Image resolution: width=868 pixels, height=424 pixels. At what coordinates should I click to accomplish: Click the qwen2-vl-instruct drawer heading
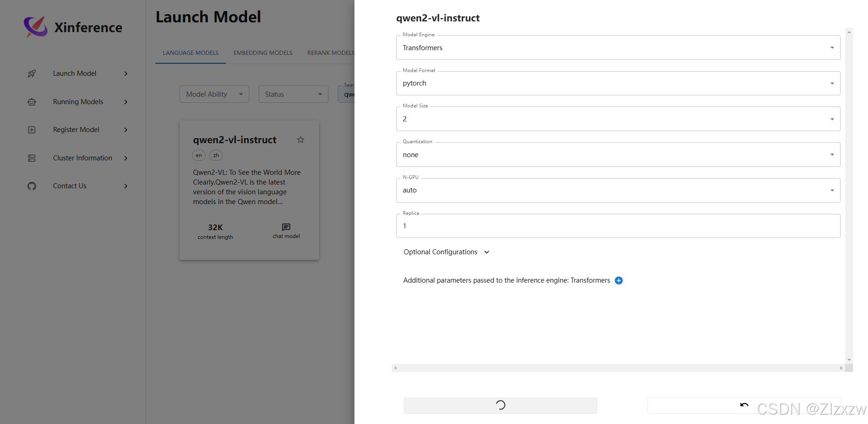(438, 18)
